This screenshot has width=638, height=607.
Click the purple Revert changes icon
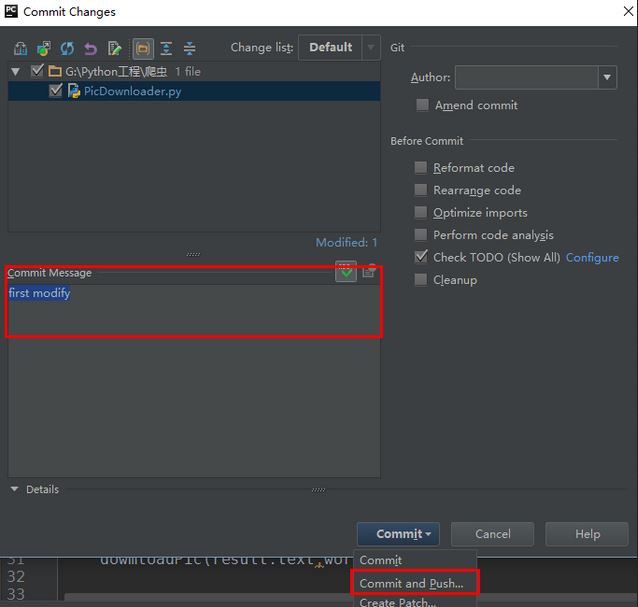pyautogui.click(x=91, y=48)
